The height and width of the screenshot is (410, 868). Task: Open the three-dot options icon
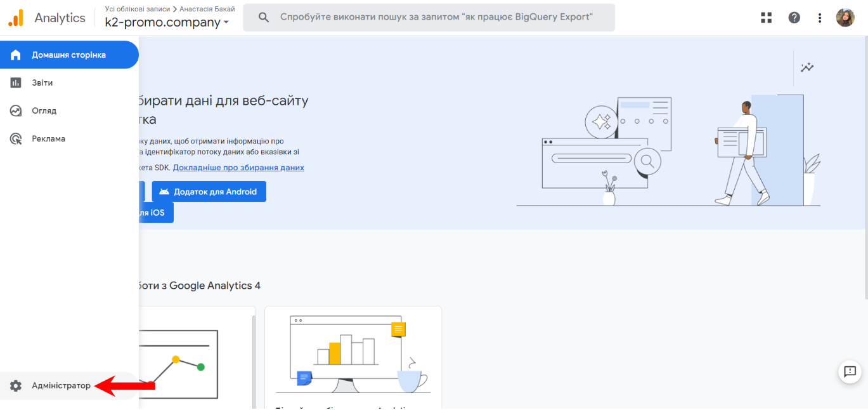[x=820, y=17]
